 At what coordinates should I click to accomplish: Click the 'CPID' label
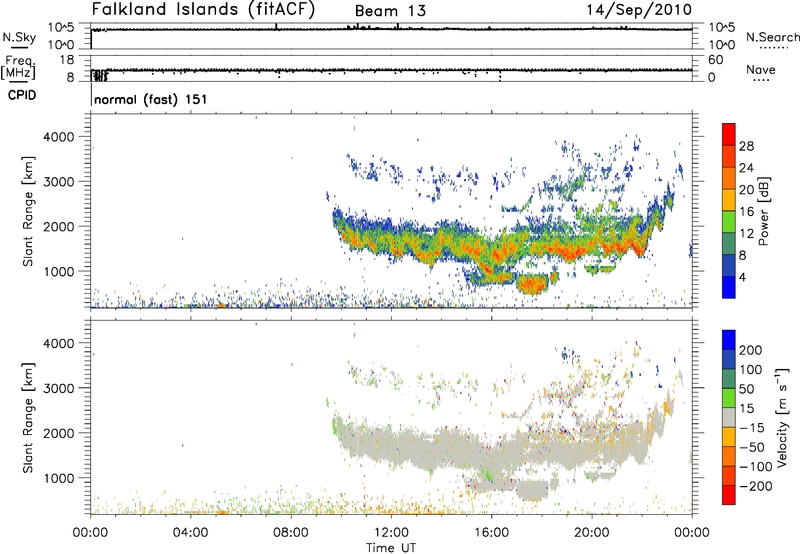pos(22,95)
